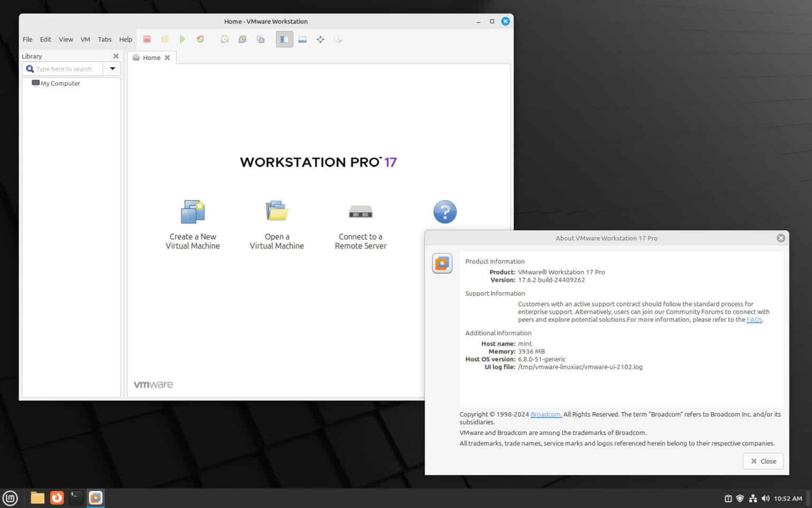The image size is (812, 508).
Task: Open the Broadcom link in About dialog
Action: pos(546,414)
